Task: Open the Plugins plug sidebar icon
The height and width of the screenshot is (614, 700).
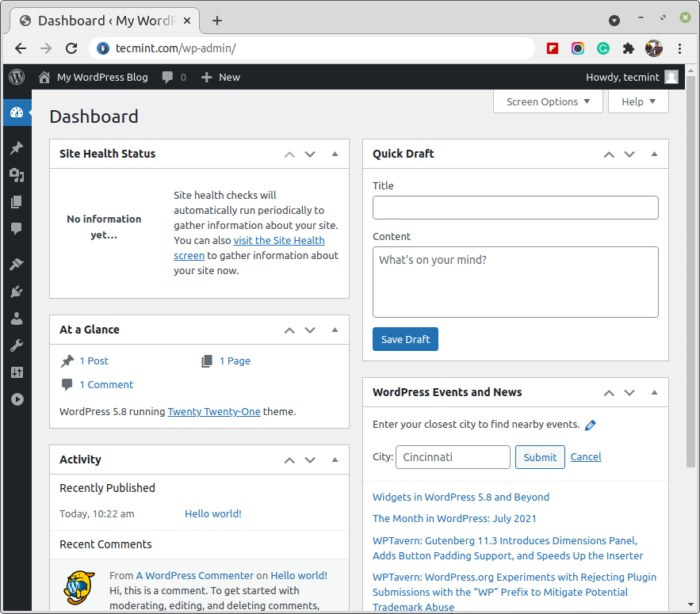Action: [16, 292]
